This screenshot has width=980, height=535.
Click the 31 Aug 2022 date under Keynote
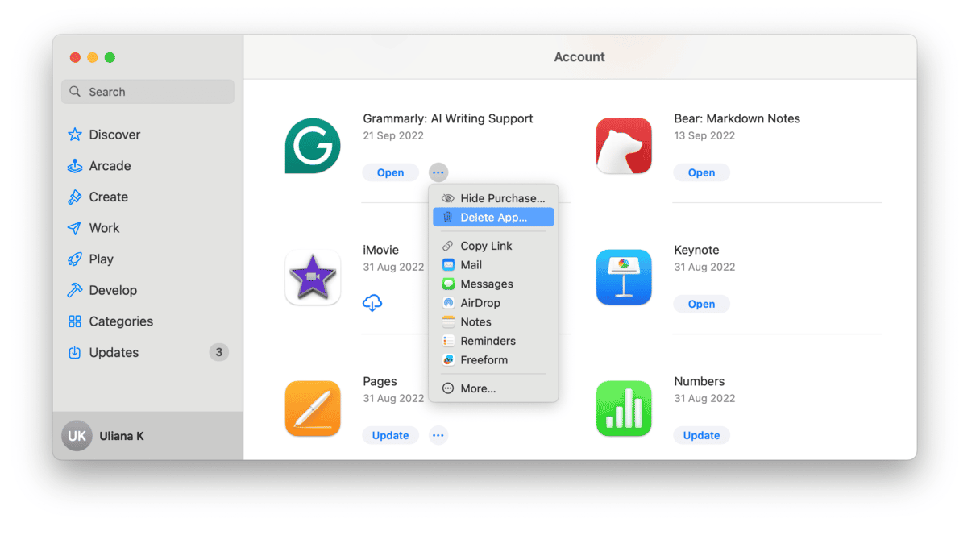[x=704, y=267]
